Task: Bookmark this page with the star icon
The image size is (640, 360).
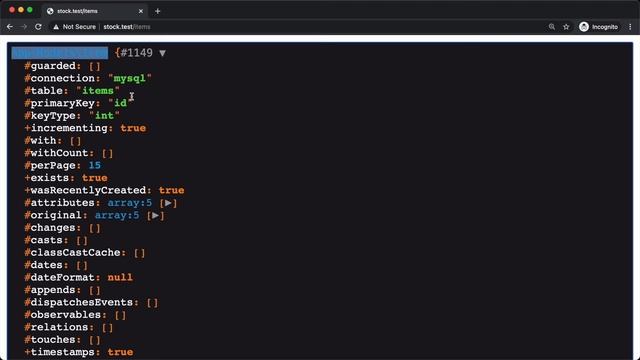Action: 566,27
